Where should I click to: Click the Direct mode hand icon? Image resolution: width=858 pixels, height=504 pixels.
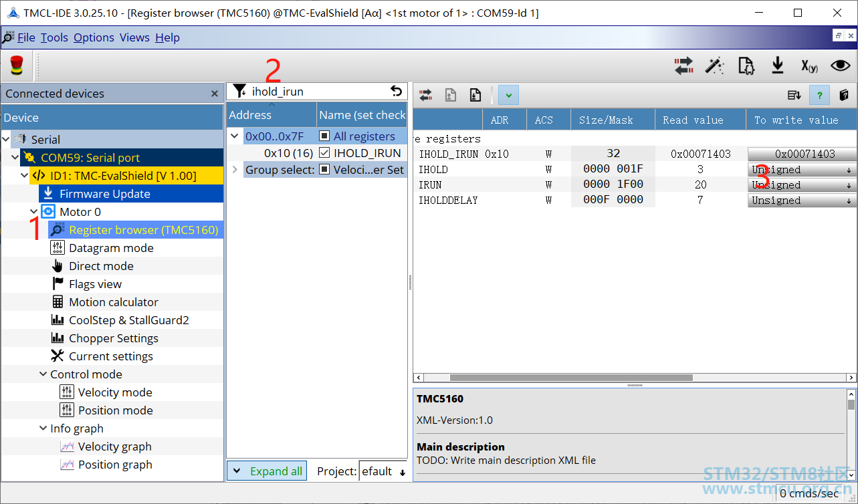click(x=58, y=266)
